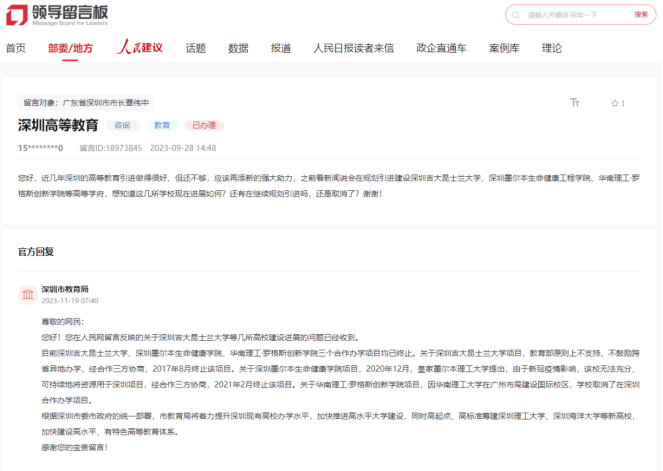Click the 教育 topic tag
This screenshot has width=663, height=471.
tap(160, 126)
